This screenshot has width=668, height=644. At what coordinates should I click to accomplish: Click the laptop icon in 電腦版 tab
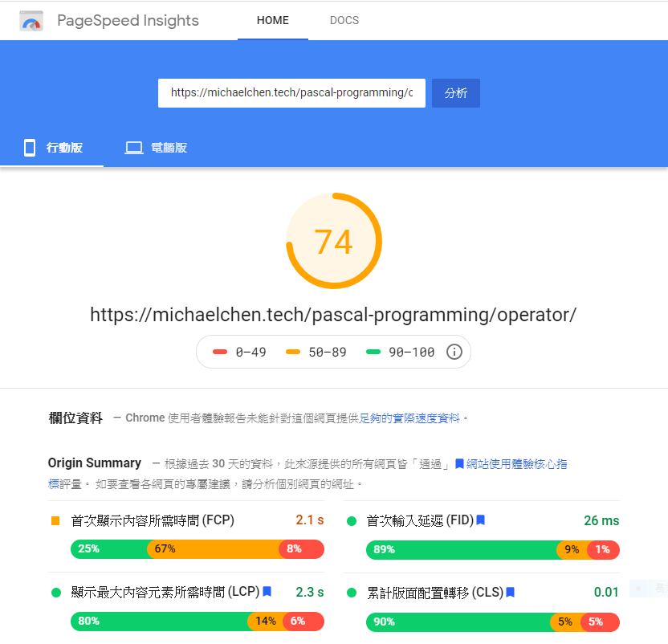coord(134,148)
